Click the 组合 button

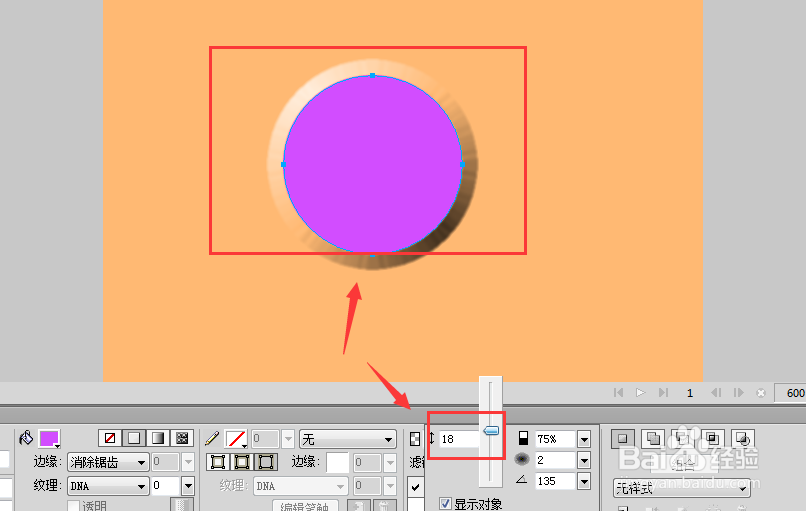[683, 465]
